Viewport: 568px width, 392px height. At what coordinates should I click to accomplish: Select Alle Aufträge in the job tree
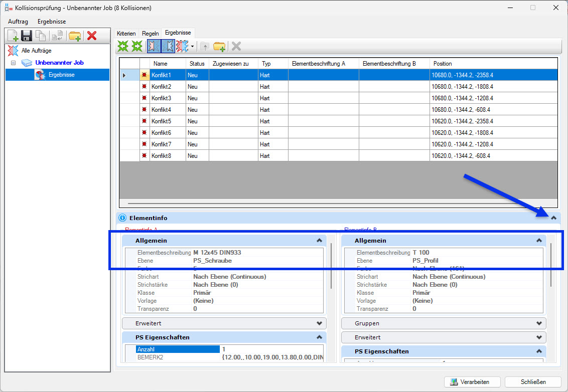pos(36,50)
